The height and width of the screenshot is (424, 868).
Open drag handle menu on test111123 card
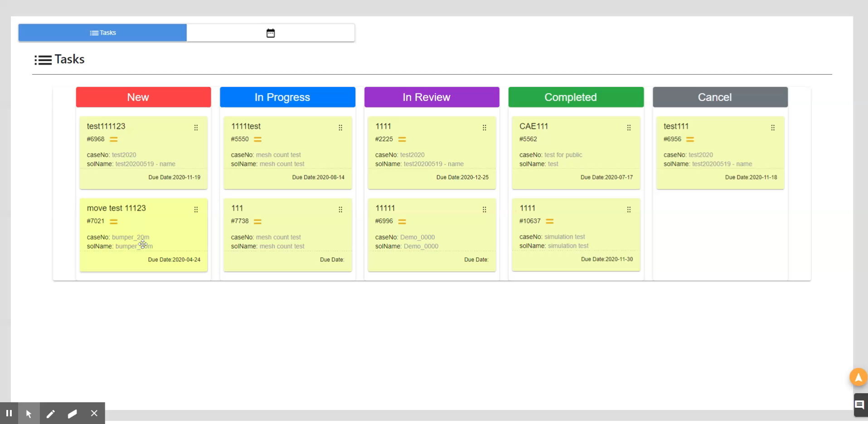click(196, 128)
